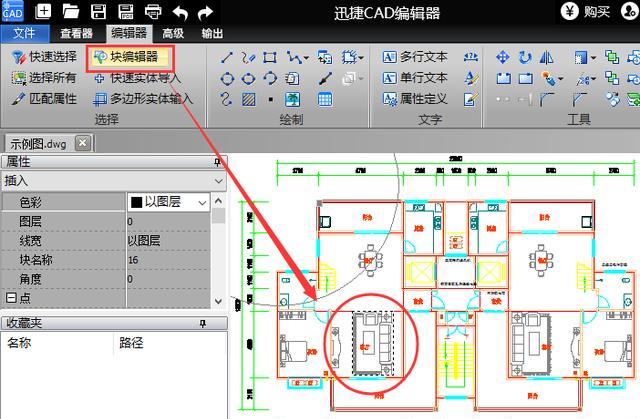Open the 色彩 以图层 color dropdown

coord(202,202)
